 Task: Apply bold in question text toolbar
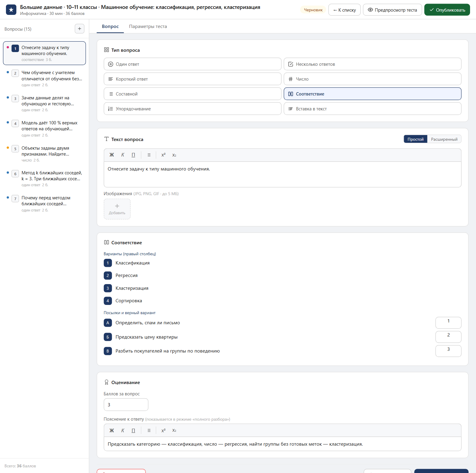112,155
